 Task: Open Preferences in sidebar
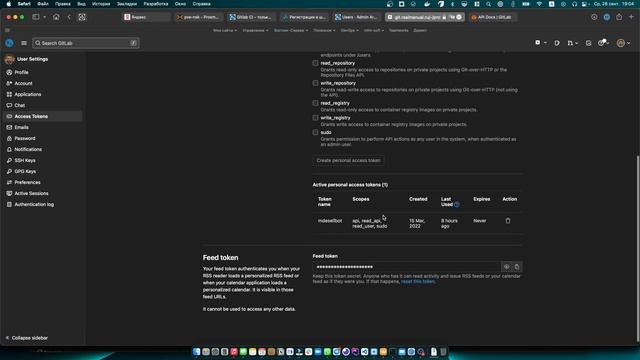27,182
